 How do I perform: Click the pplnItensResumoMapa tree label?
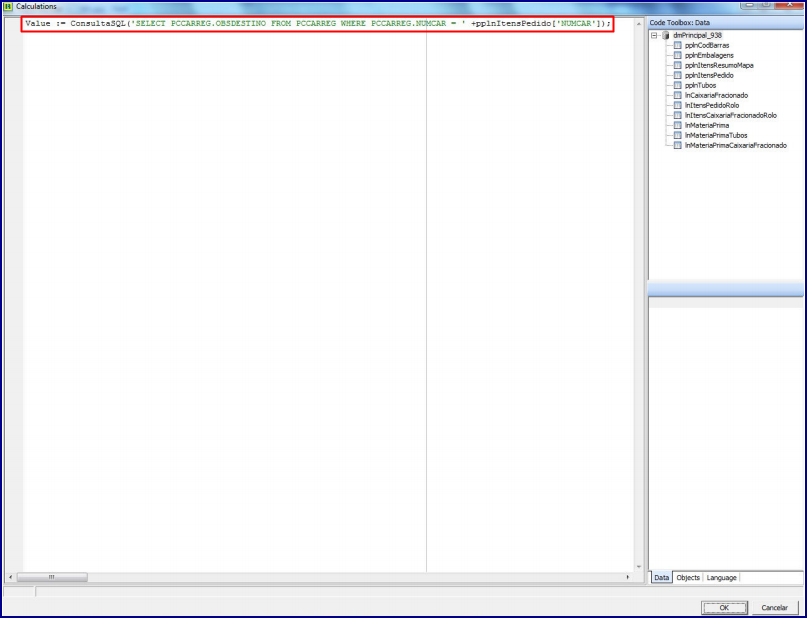point(719,65)
